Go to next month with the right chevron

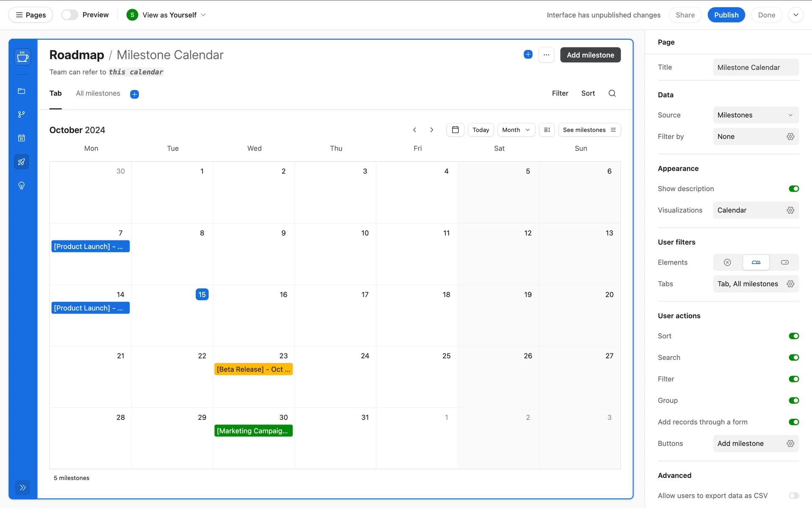point(431,130)
